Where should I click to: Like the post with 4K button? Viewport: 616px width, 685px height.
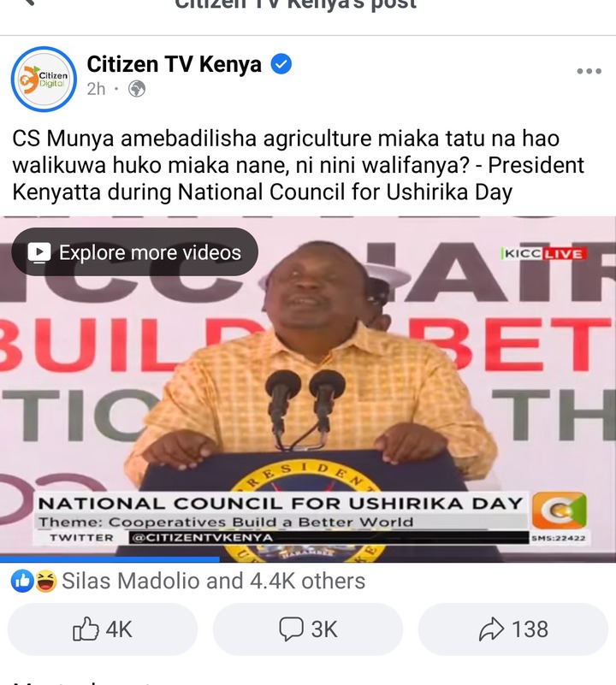click(103, 629)
